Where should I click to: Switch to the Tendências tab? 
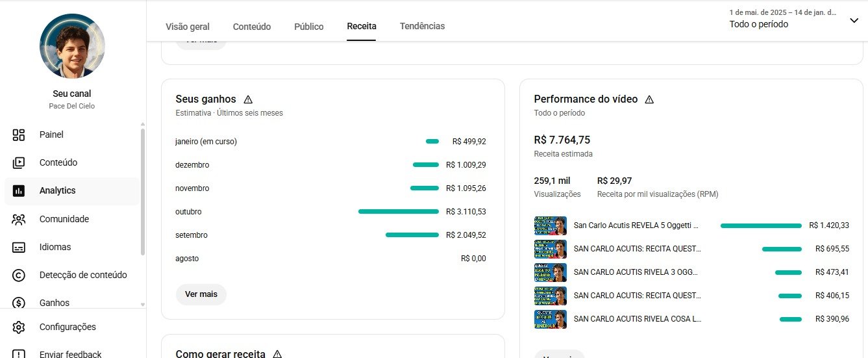(x=422, y=27)
